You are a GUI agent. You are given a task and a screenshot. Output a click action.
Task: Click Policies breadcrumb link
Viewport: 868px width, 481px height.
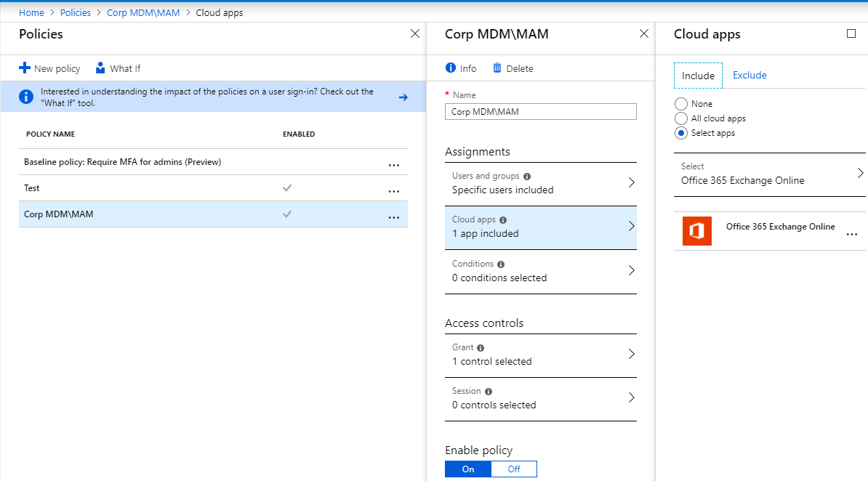(76, 13)
